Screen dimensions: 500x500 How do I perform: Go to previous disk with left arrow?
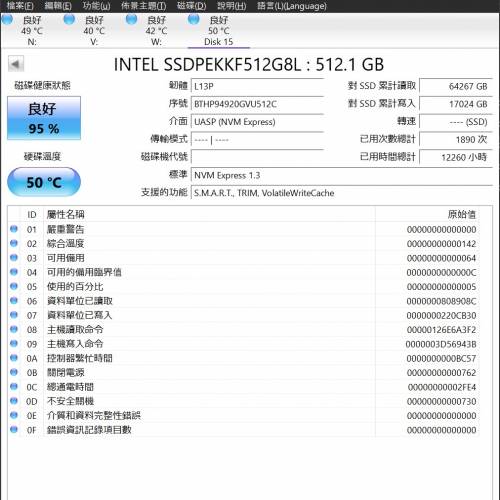(x=16, y=64)
